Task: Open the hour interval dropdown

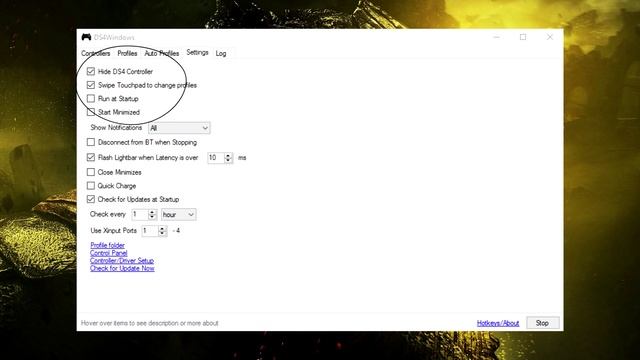Action: tap(178, 214)
